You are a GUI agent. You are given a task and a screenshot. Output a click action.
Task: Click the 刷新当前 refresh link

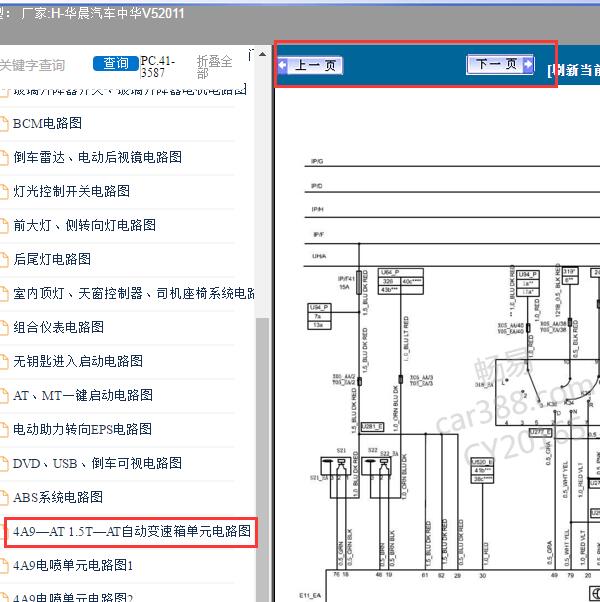click(574, 70)
